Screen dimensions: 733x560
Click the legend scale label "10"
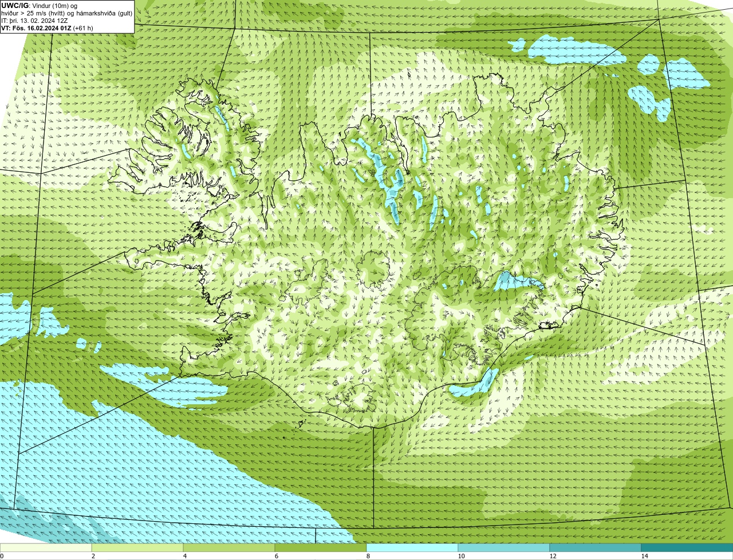[461, 556]
